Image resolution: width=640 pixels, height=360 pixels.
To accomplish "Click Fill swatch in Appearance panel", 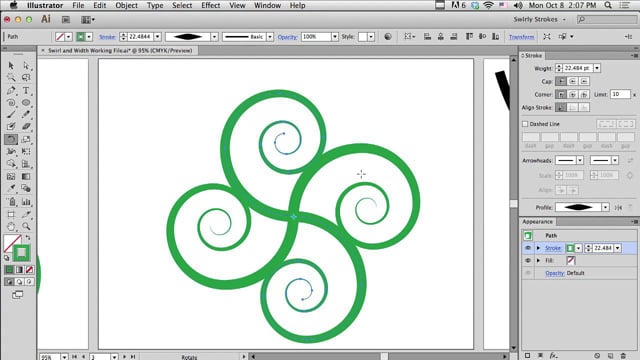I will [x=570, y=260].
